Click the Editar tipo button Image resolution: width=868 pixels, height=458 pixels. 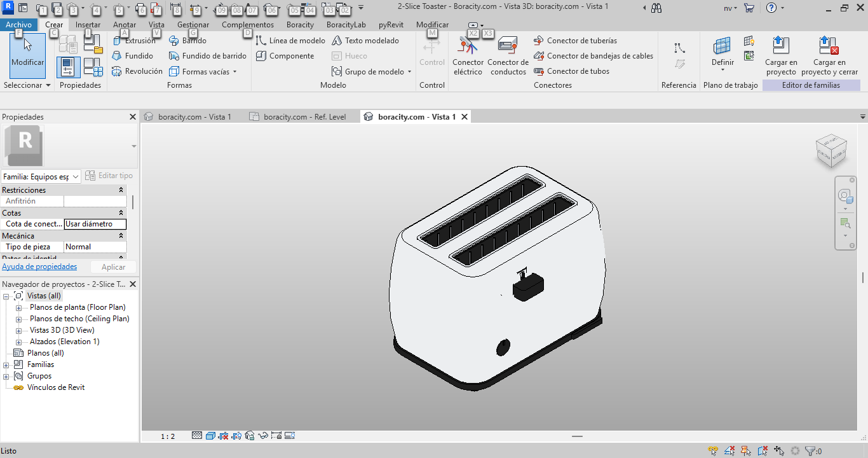click(x=109, y=176)
